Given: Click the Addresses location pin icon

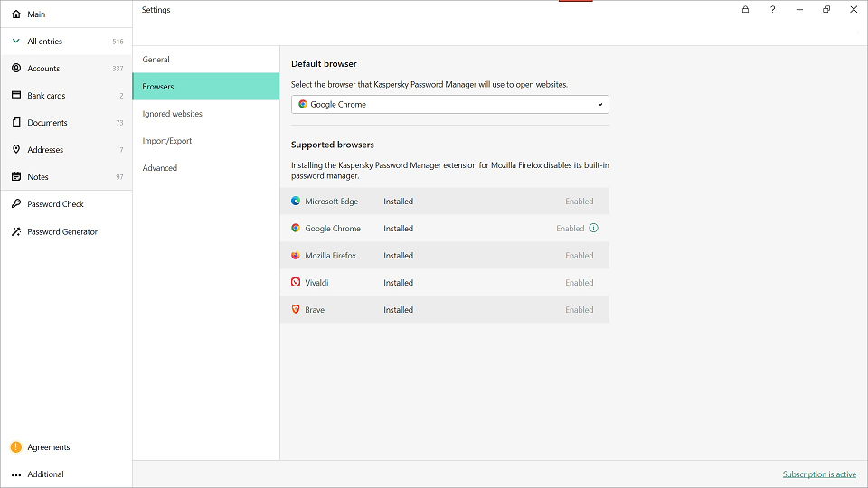Looking at the screenshot, I should click(x=16, y=149).
